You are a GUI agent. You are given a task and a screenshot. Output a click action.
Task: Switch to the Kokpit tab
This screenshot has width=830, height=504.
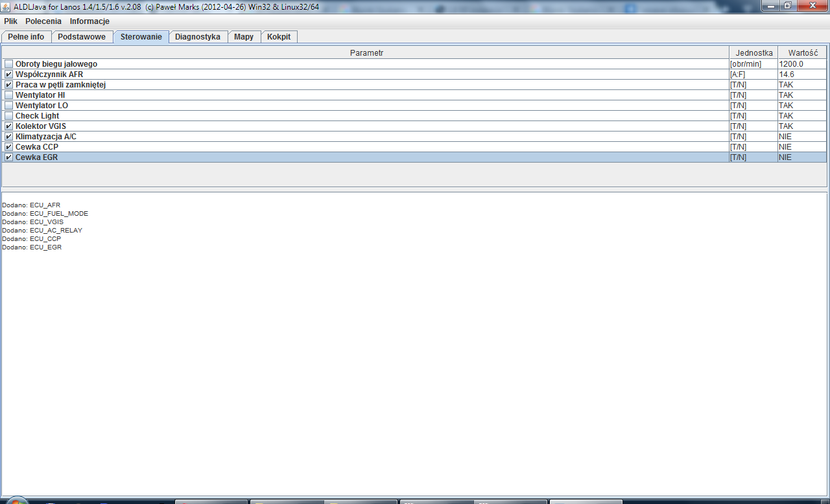pos(279,37)
